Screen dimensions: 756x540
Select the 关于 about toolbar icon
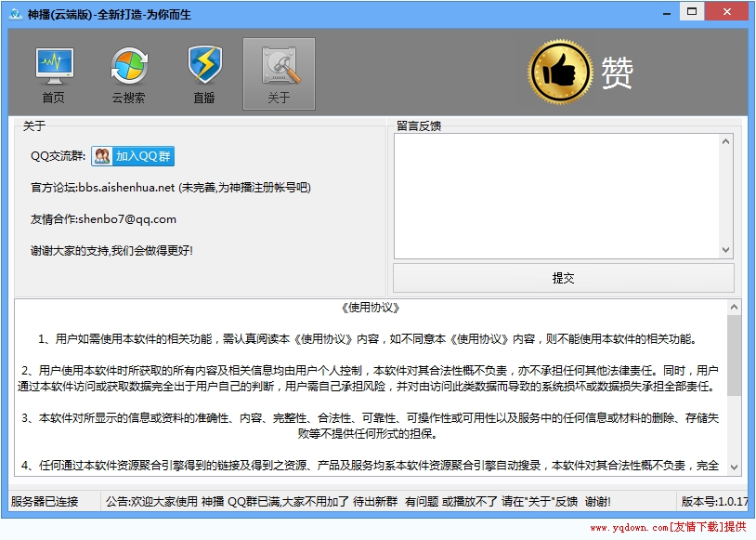coord(279,73)
